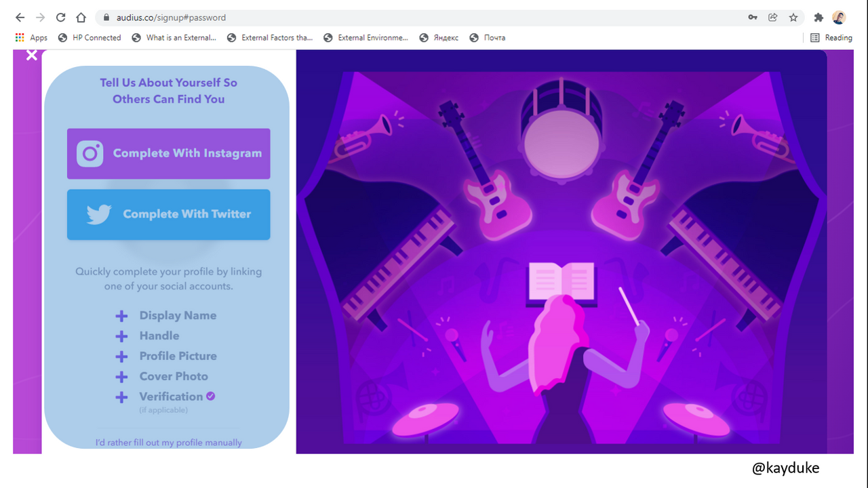Open the Яндекс bookmark
Image resolution: width=868 pixels, height=488 pixels.
click(439, 38)
